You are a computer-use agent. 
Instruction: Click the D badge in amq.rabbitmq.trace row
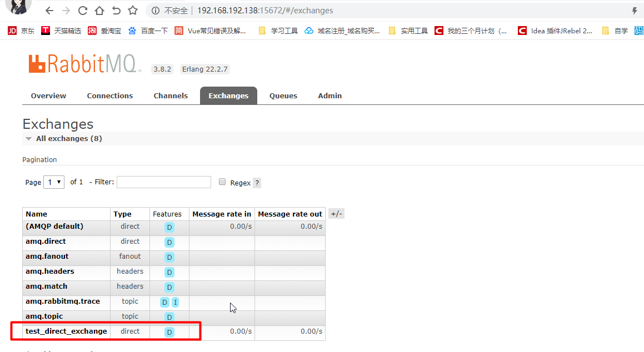164,303
